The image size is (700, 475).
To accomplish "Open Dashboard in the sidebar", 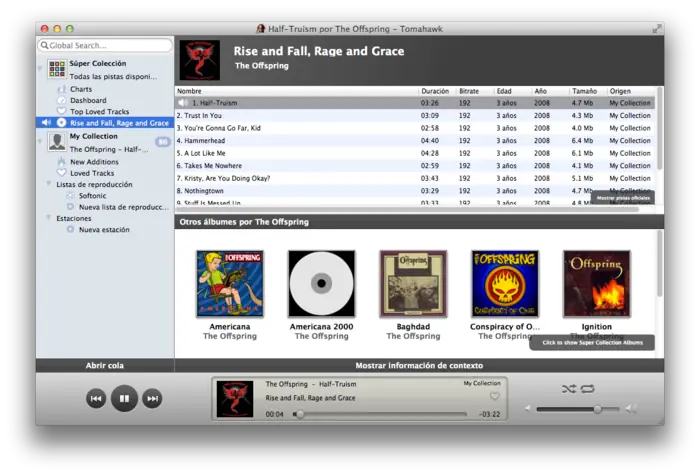I will (x=88, y=100).
